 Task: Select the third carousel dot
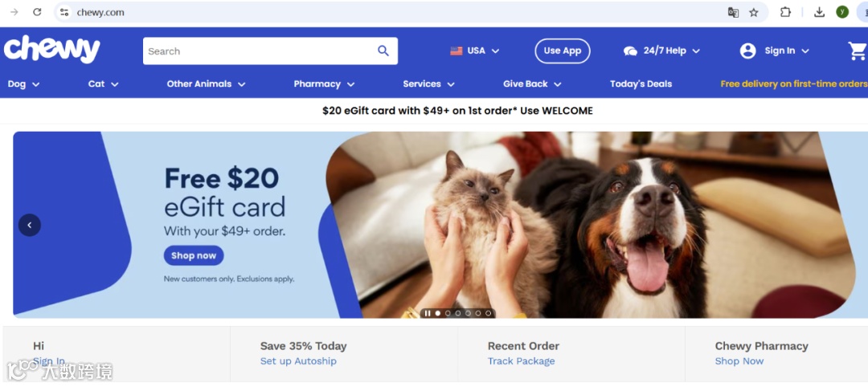(458, 313)
